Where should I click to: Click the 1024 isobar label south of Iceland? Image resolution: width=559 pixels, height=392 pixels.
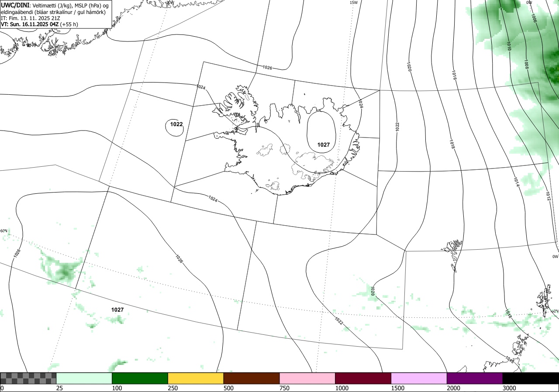[213, 199]
